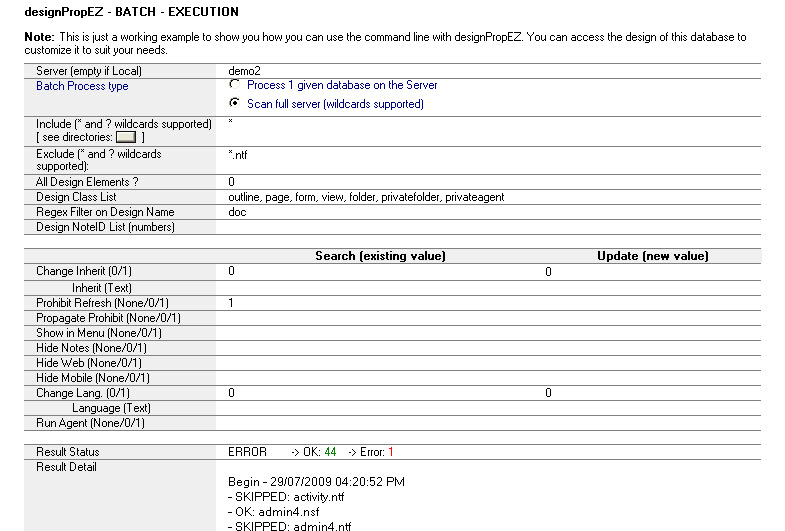Click the see directories button

pos(126,137)
